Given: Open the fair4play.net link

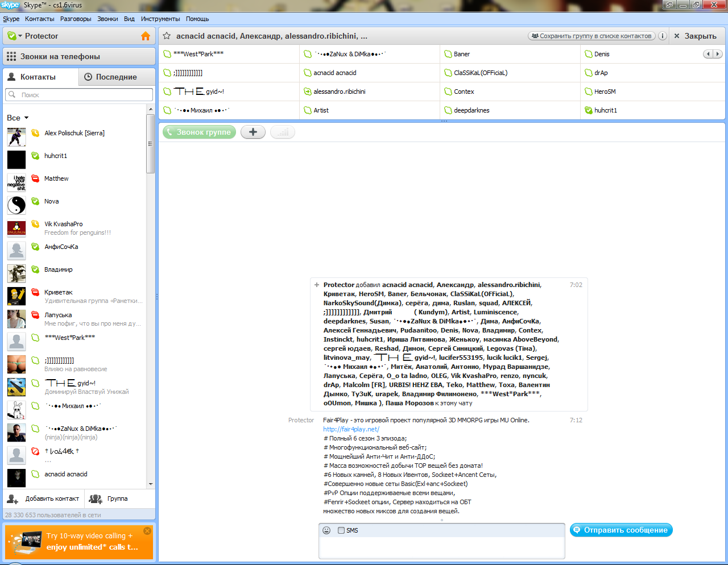Looking at the screenshot, I should click(x=351, y=429).
